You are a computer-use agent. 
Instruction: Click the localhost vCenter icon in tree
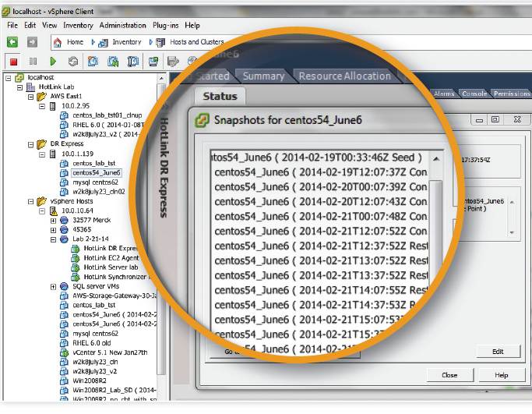19,78
